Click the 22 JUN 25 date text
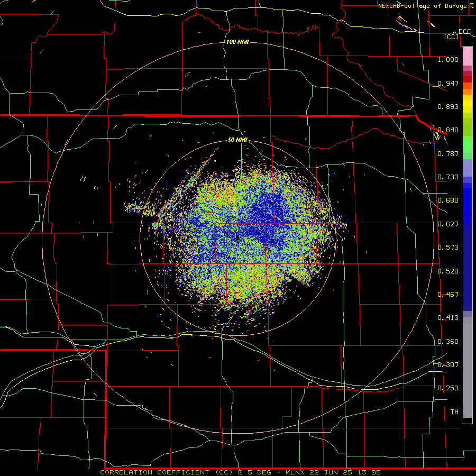The height and width of the screenshot is (476, 476). pyautogui.click(x=331, y=472)
